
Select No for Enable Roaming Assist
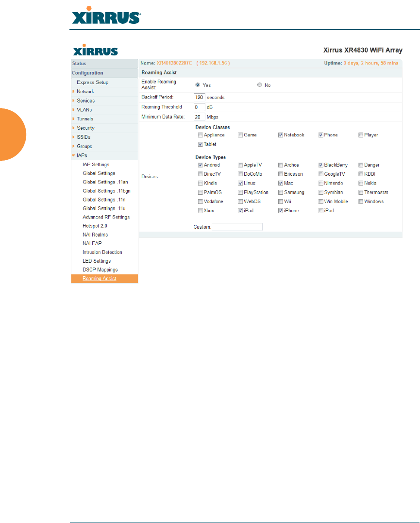(260, 85)
